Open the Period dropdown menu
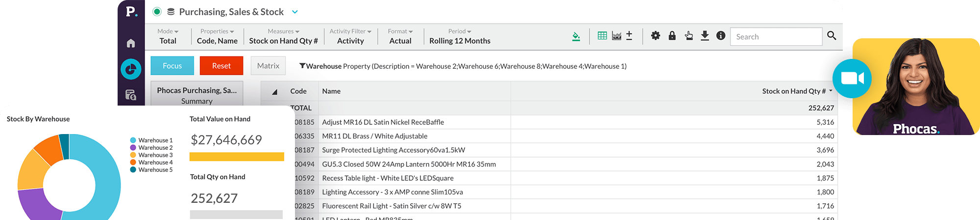 click(460, 31)
